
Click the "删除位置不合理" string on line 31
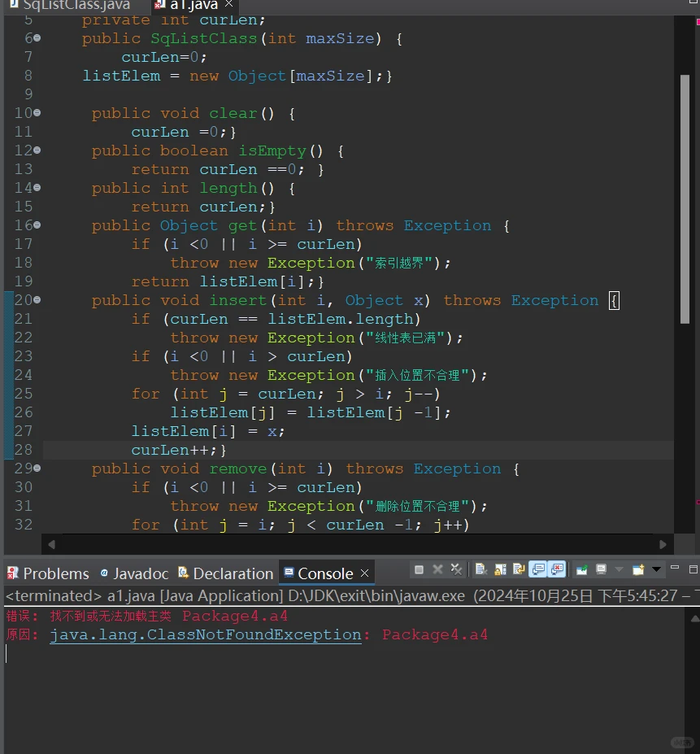click(418, 506)
